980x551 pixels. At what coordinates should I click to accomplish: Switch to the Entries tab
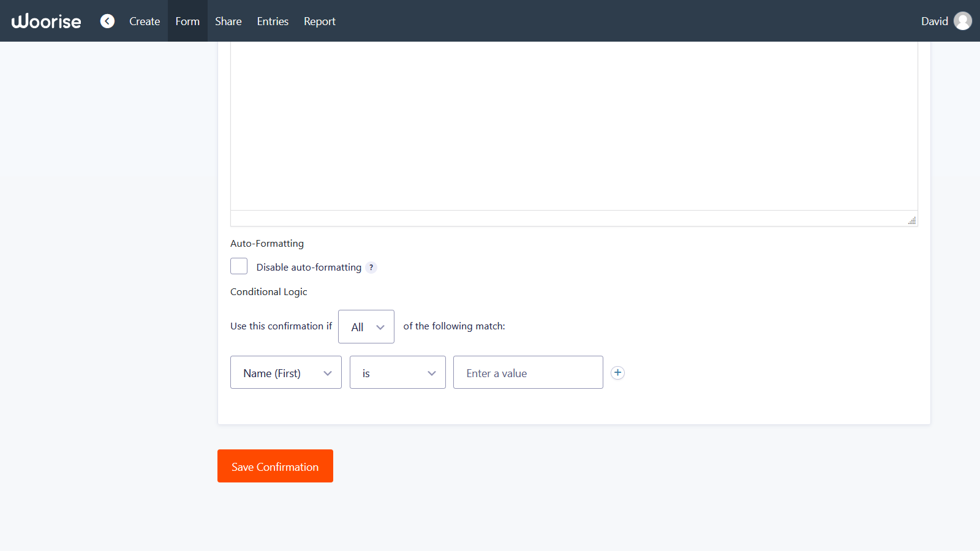pyautogui.click(x=272, y=21)
